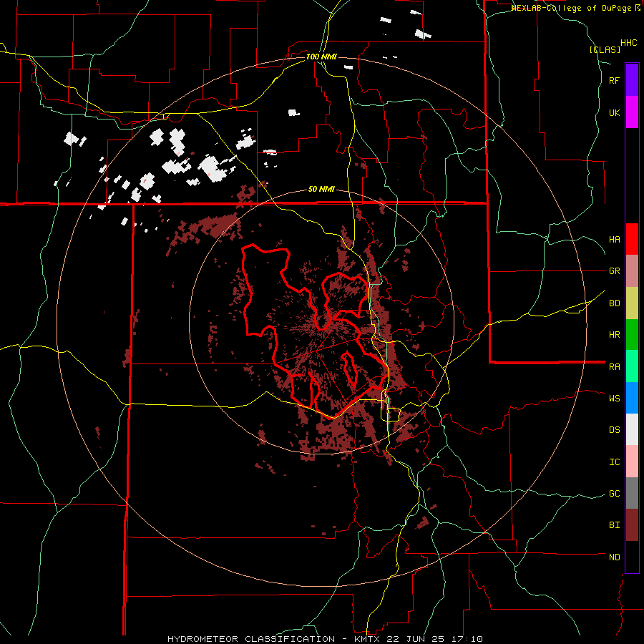Select the GR pinkish-brown legend swatch
Screen dimensions: 644x644
[x=632, y=271]
